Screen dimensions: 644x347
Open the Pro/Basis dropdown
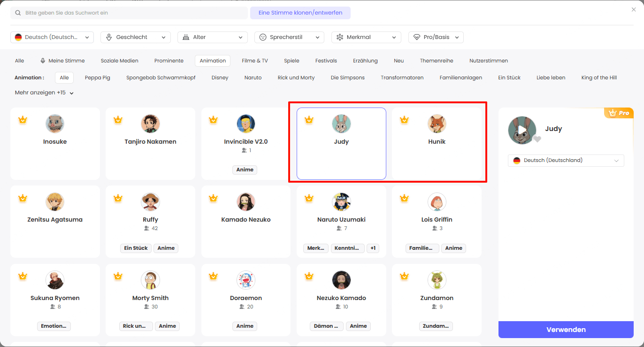click(436, 37)
